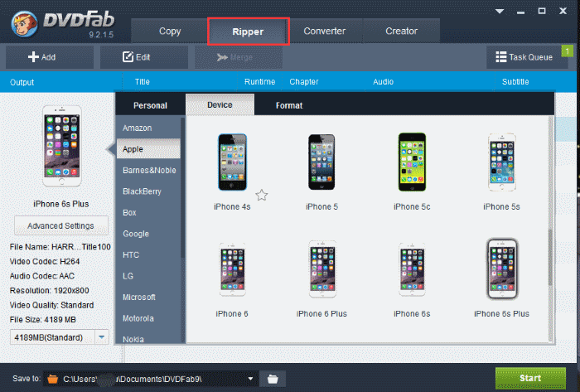Image resolution: width=580 pixels, height=392 pixels.
Task: Click the Add button with plus icon
Action: (42, 57)
